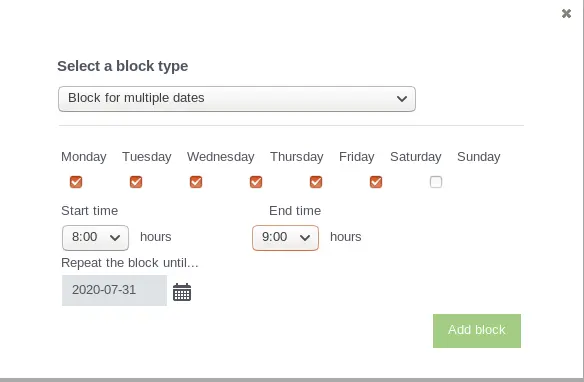Tick the only unchecked day checkbox
Image resolution: width=584 pixels, height=382 pixels.
[436, 182]
